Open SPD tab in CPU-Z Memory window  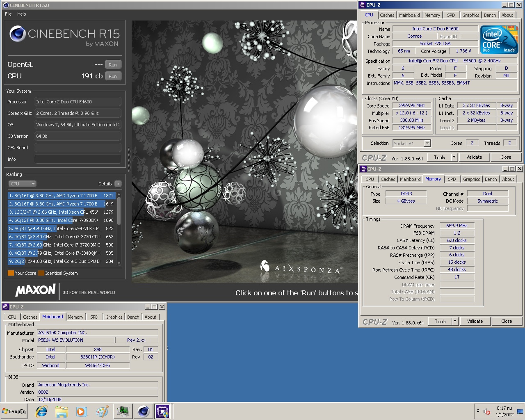(452, 179)
